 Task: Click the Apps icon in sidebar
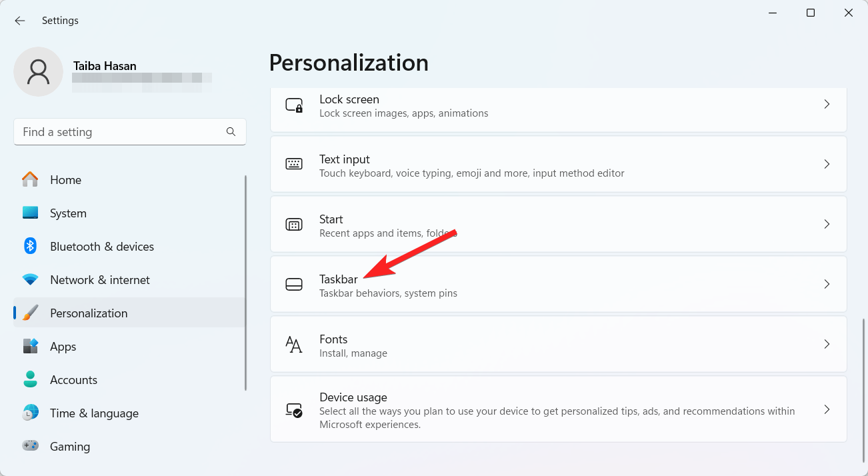coord(30,347)
